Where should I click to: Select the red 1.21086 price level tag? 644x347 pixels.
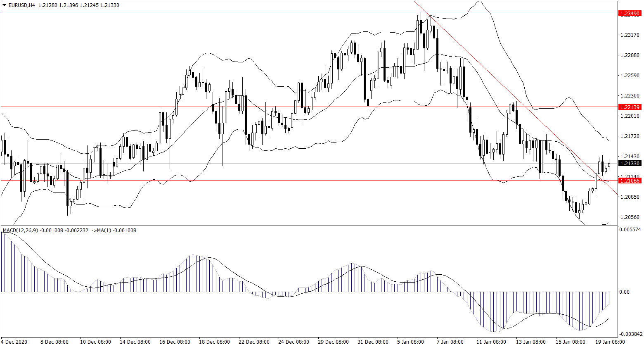point(630,181)
